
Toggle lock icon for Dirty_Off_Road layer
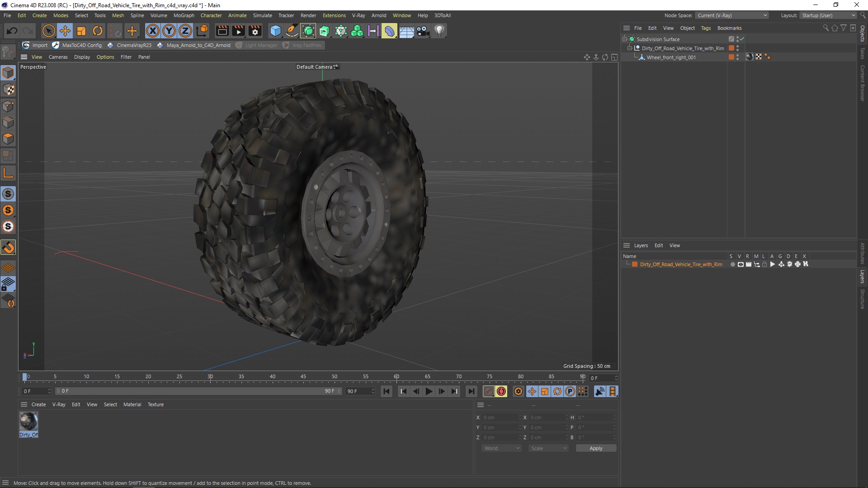[x=764, y=264]
